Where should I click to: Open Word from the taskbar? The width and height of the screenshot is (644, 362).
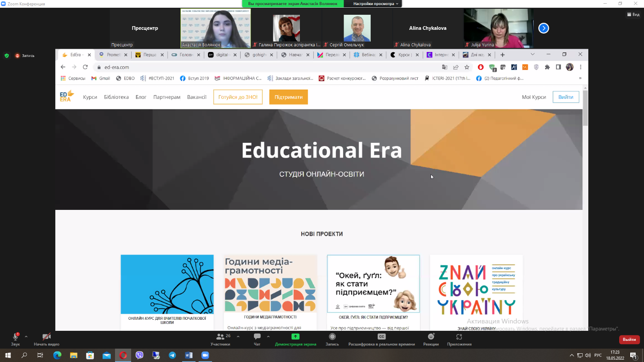(x=189, y=355)
